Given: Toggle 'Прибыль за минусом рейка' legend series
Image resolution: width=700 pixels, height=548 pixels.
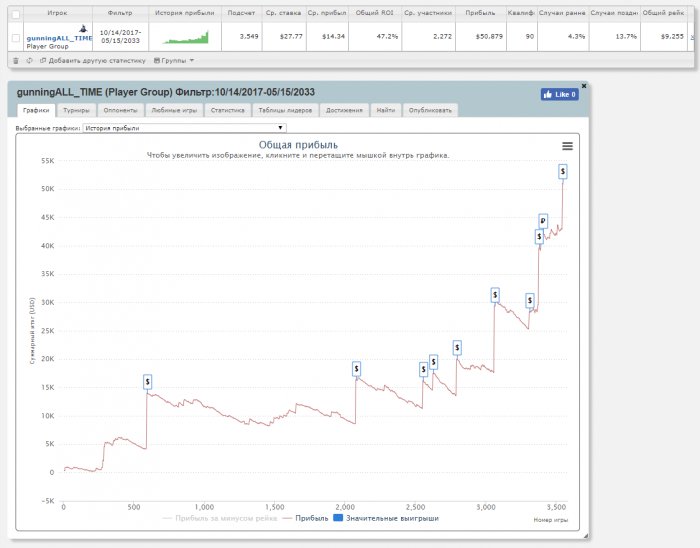Looking at the screenshot, I should click(x=218, y=518).
